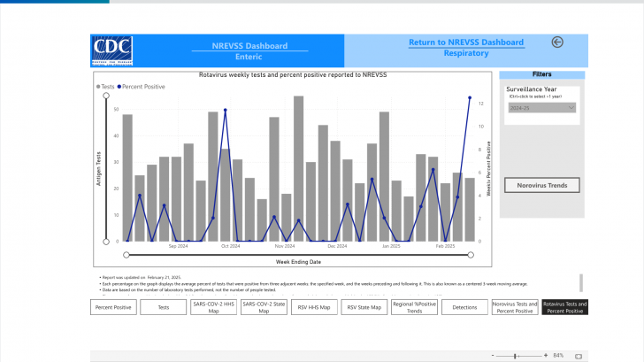Viewport: 644px width, 362px height.
Task: Toggle the gray Tests legend marker
Action: point(98,87)
